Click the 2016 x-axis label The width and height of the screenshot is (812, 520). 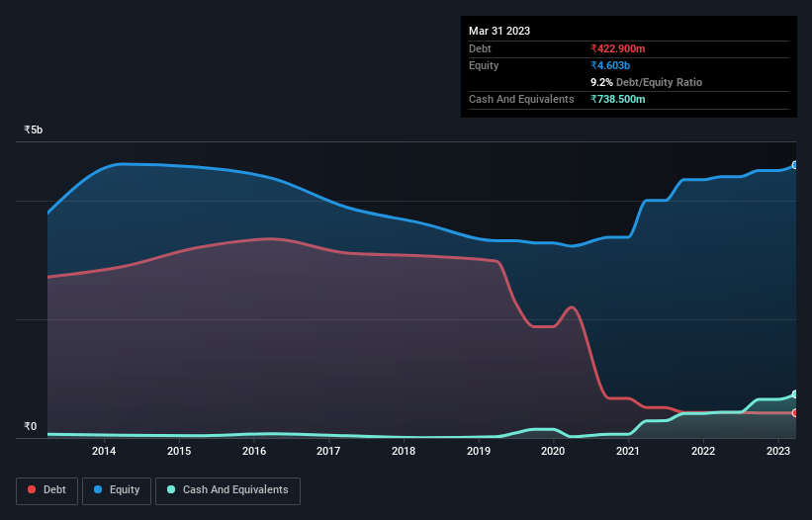click(x=254, y=451)
